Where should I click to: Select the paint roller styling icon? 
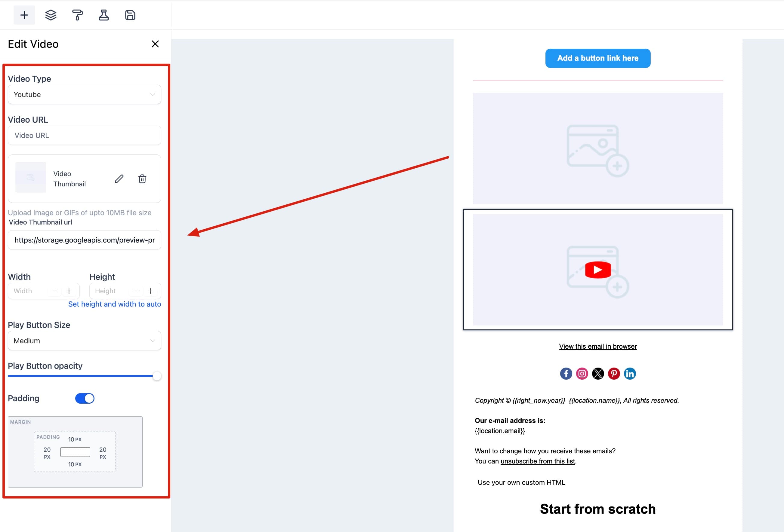tap(77, 15)
